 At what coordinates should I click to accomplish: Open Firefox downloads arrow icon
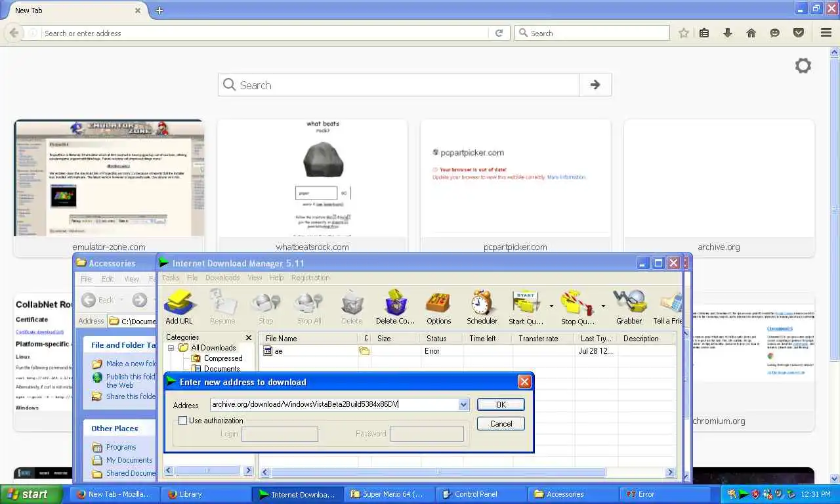pos(728,33)
